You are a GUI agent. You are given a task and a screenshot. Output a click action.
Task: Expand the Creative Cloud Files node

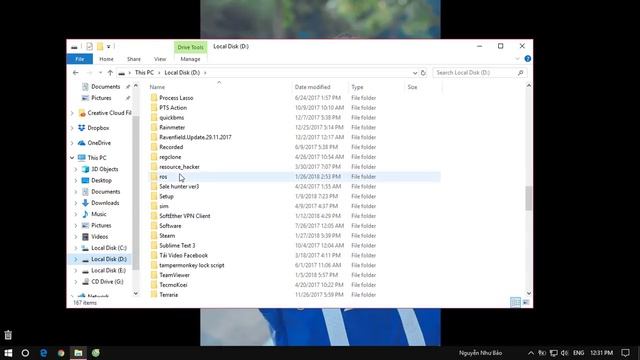(x=73, y=113)
